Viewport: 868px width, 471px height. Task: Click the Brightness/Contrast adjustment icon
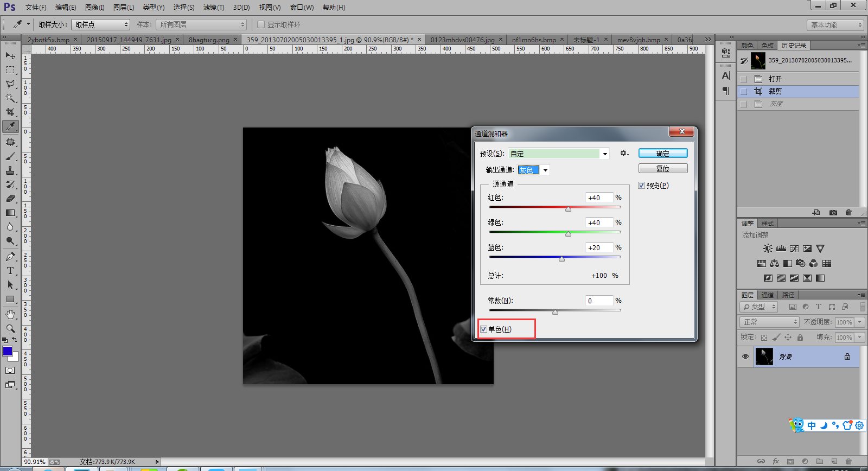tap(768, 249)
